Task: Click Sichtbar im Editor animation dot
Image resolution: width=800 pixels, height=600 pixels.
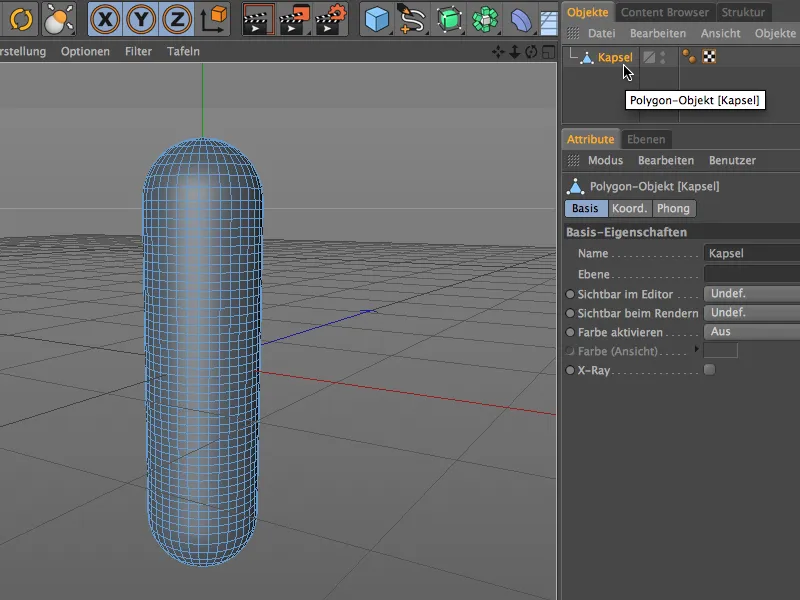Action: tap(570, 294)
